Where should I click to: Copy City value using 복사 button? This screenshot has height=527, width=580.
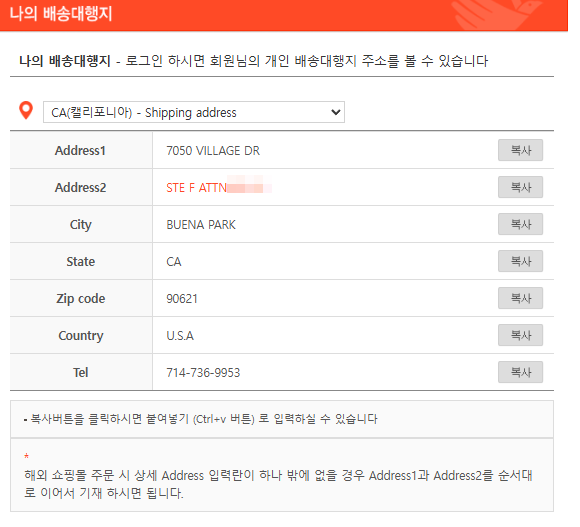coord(520,224)
